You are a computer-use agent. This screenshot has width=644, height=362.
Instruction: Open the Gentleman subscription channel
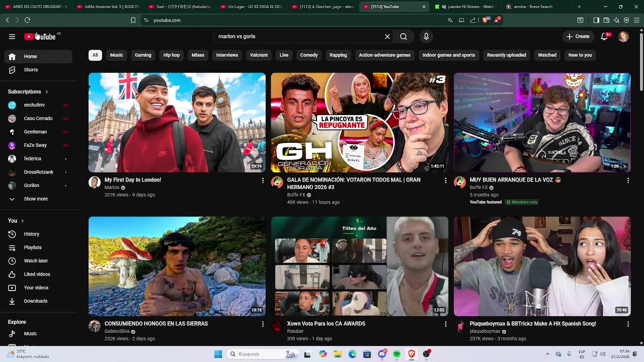pos(38,132)
